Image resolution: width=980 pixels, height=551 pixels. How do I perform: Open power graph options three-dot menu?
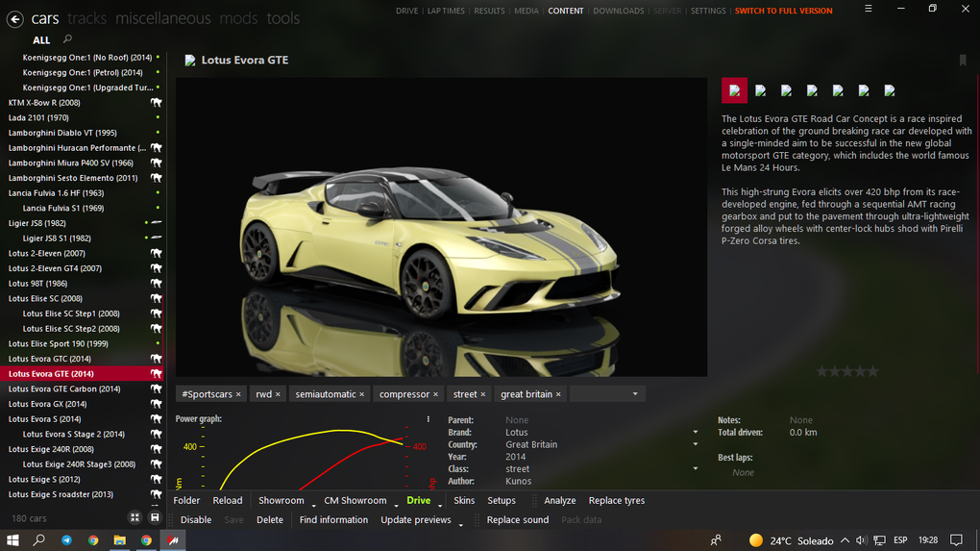[429, 419]
